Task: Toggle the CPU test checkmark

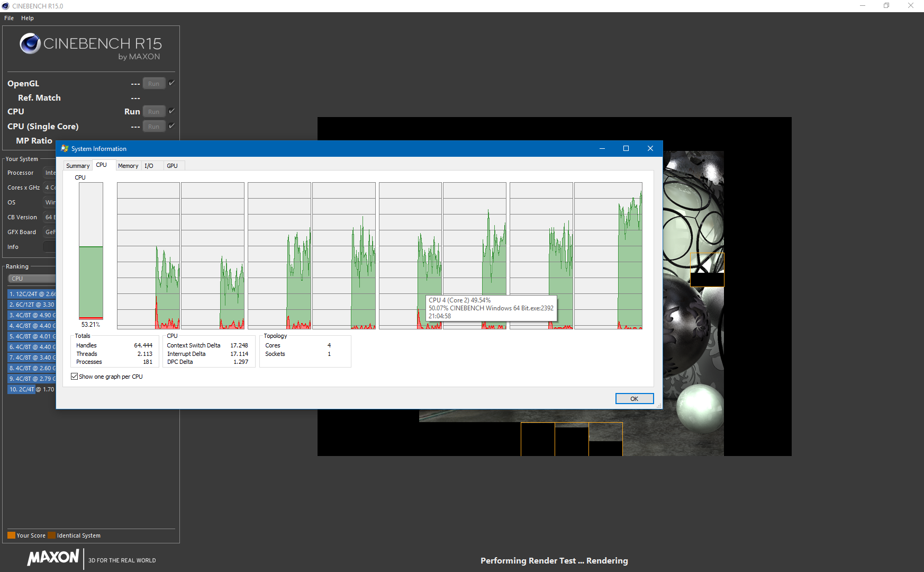Action: tap(171, 111)
